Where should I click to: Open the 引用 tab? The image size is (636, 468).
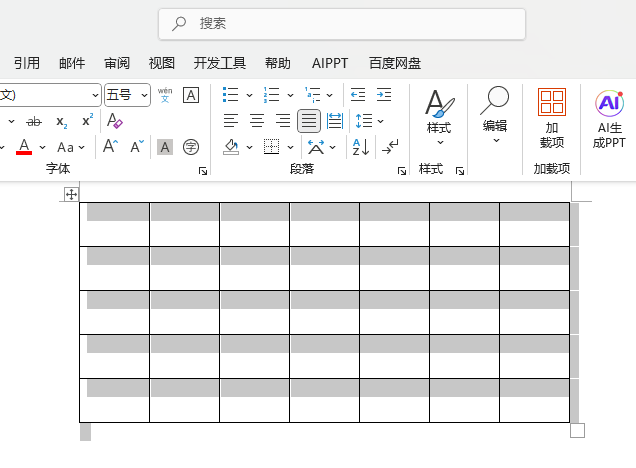(27, 63)
